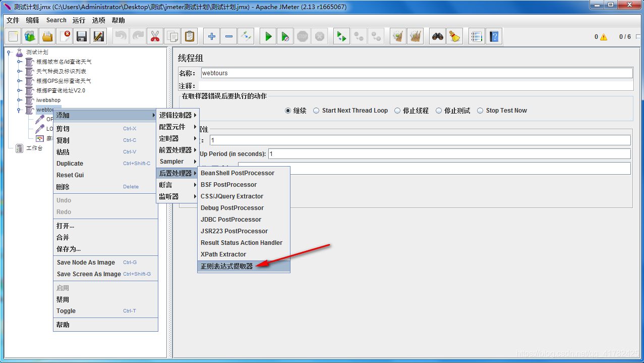Open the 配置元件 submenu
The height and width of the screenshot is (363, 644).
(178, 127)
